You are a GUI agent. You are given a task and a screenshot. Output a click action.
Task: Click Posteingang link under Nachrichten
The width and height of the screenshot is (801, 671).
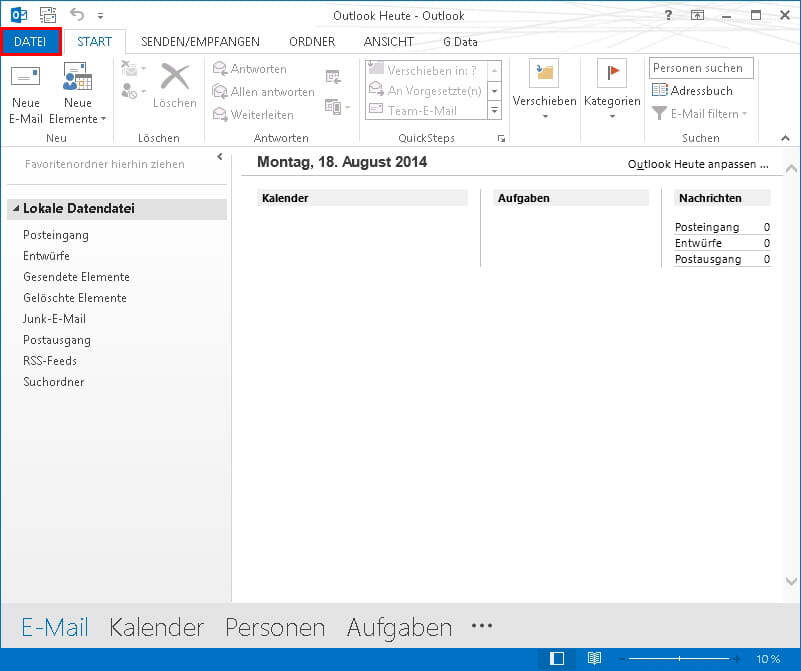click(707, 227)
